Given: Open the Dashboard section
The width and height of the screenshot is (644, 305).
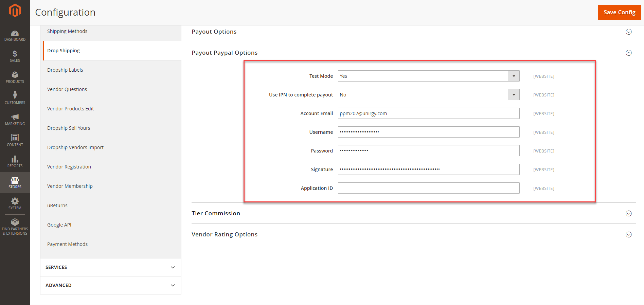Looking at the screenshot, I should (15, 36).
